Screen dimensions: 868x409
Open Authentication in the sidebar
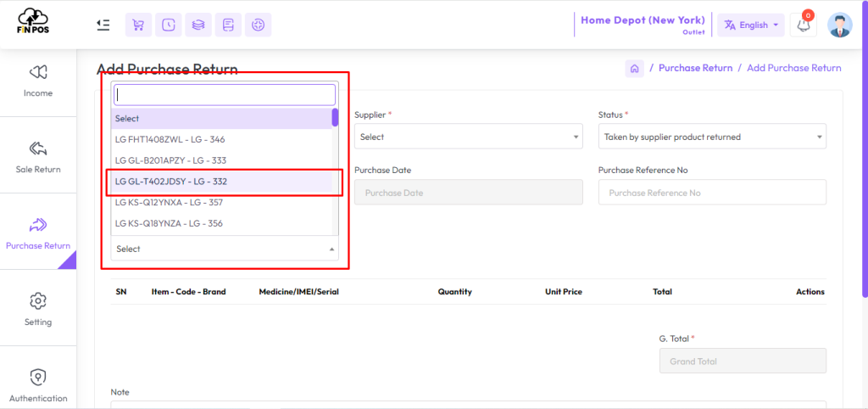[x=38, y=384]
